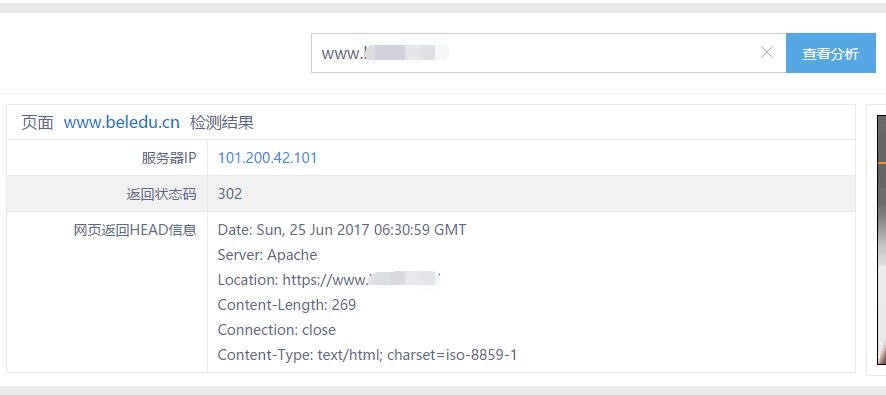The width and height of the screenshot is (886, 395).
Task: Click the 302 status code value
Action: (230, 194)
